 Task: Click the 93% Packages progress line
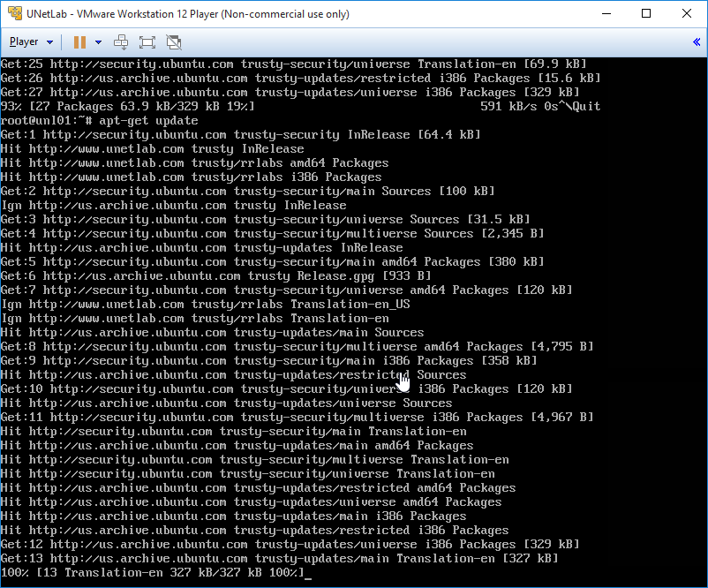[x=300, y=107]
